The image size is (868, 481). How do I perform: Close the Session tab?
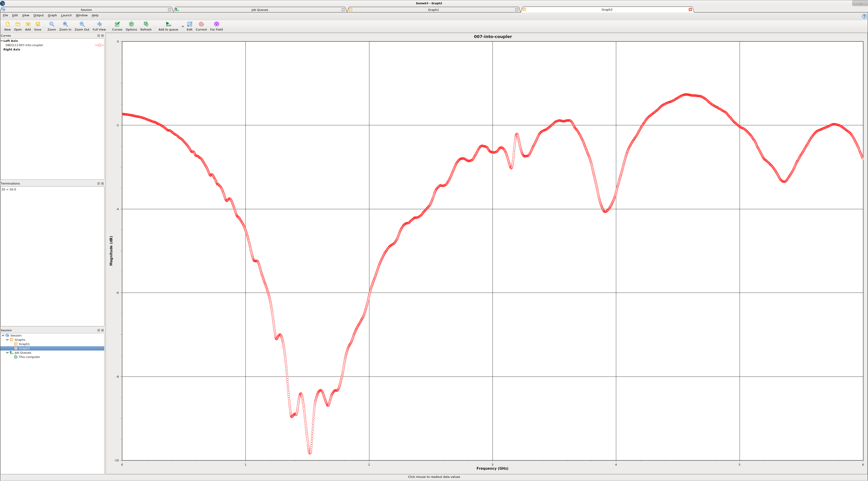[170, 10]
